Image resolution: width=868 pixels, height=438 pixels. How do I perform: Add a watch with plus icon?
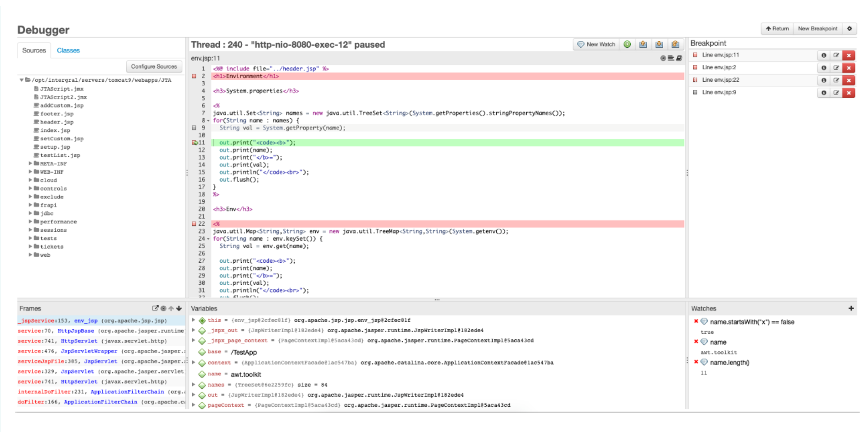(x=851, y=308)
